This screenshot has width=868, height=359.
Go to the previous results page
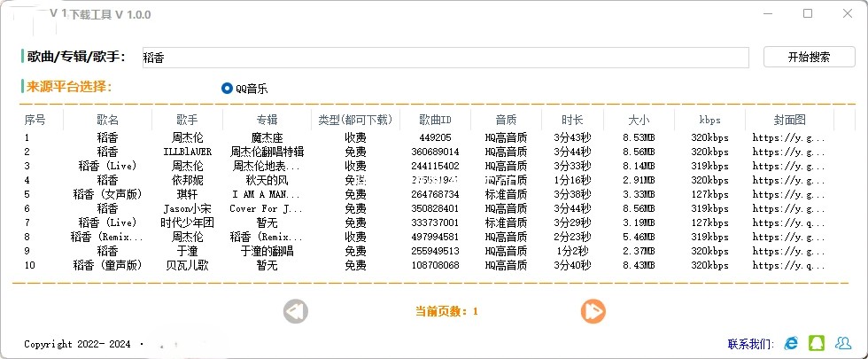pyautogui.click(x=295, y=311)
